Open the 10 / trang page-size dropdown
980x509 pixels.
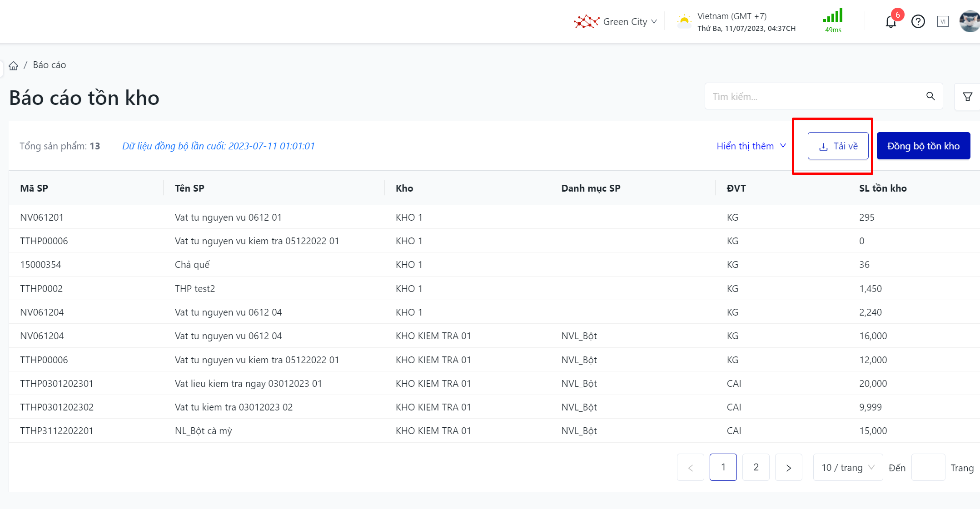(x=847, y=467)
